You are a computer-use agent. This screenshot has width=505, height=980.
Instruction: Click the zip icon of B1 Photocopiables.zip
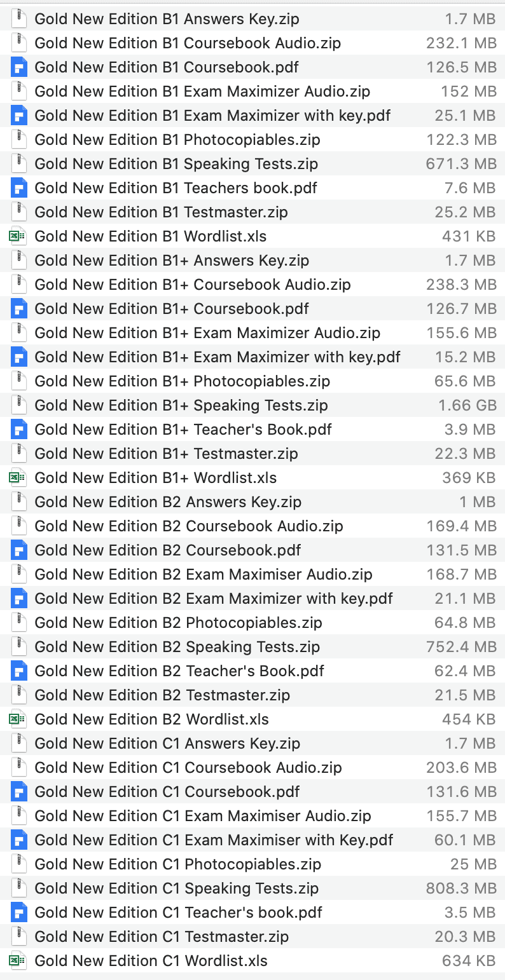[x=19, y=140]
